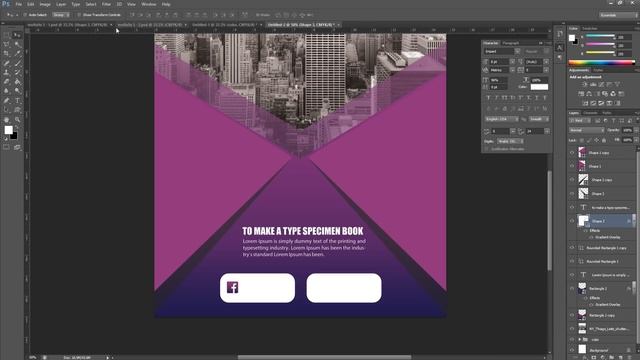Select the Zoom tool

coord(17,120)
